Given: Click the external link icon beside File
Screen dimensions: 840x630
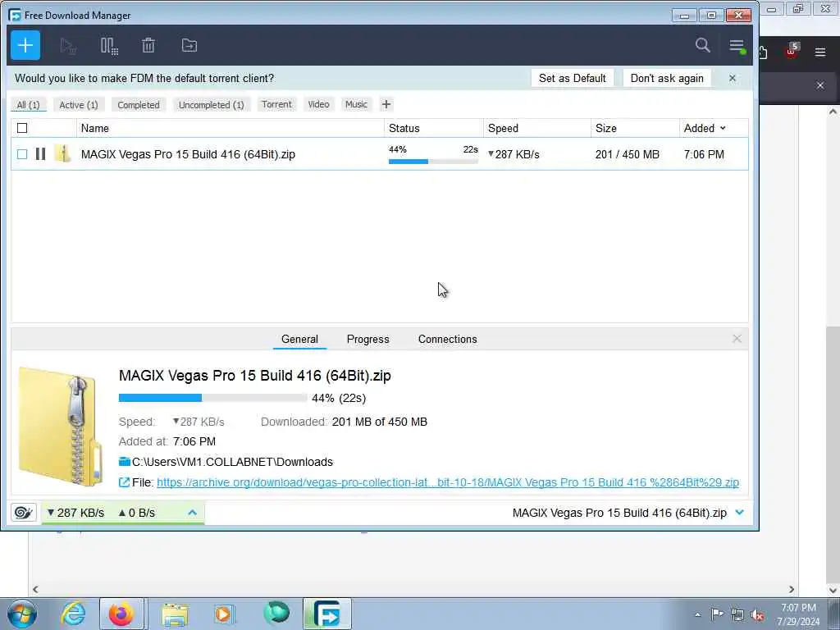Looking at the screenshot, I should click(x=124, y=482).
